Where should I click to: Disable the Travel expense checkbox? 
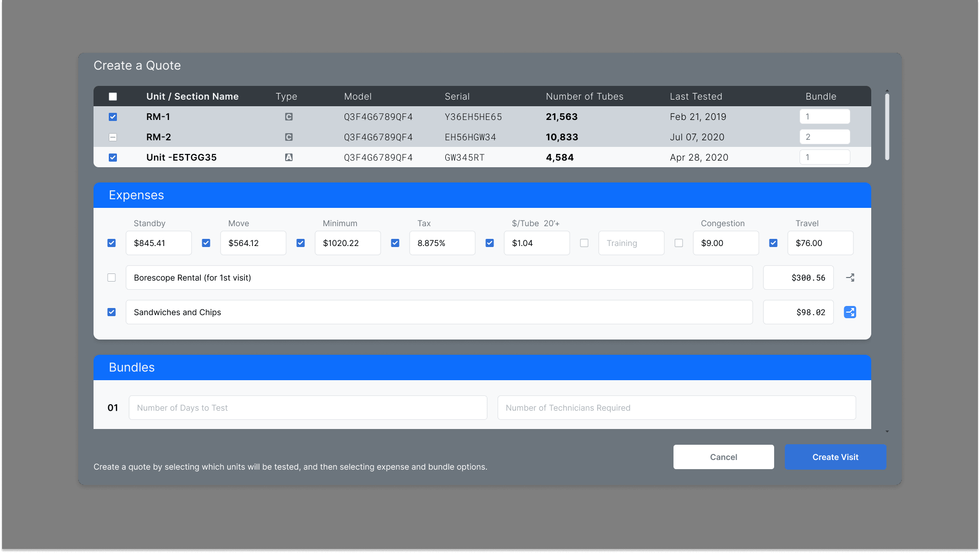(x=774, y=243)
